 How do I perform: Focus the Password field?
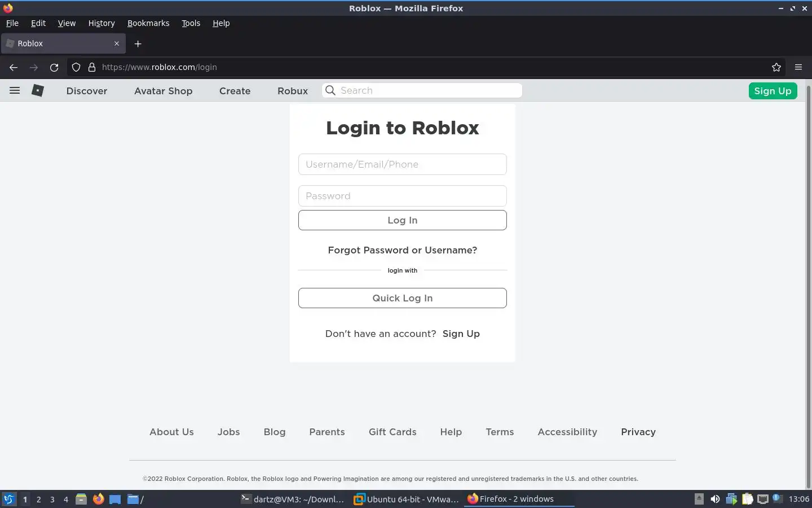pyautogui.click(x=403, y=196)
